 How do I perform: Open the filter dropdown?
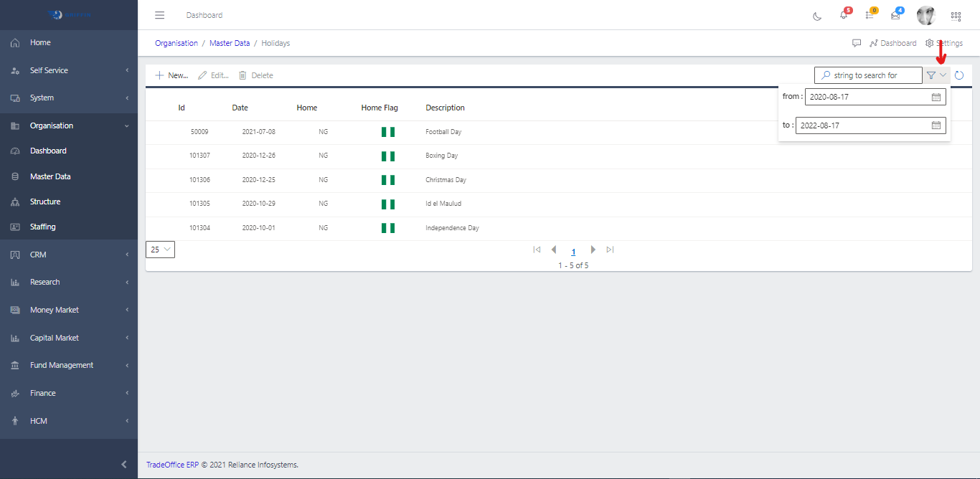pos(936,75)
